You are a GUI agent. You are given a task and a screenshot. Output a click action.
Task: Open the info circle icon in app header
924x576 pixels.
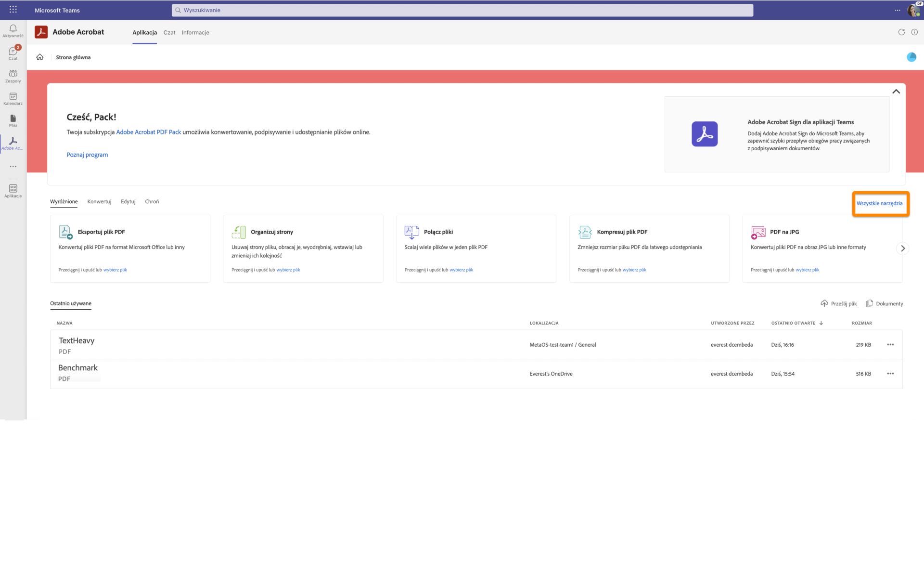click(x=914, y=32)
